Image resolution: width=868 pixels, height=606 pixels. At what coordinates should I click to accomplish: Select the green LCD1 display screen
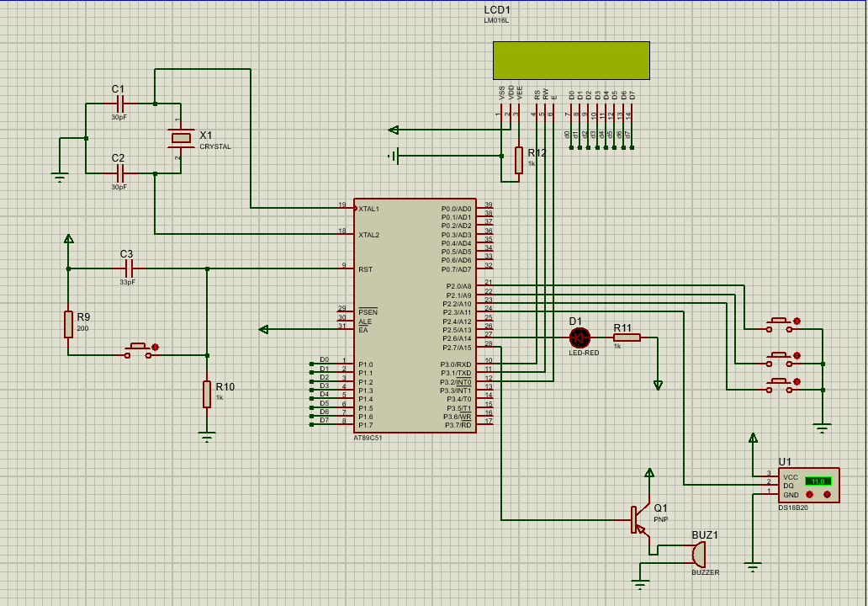(x=571, y=61)
